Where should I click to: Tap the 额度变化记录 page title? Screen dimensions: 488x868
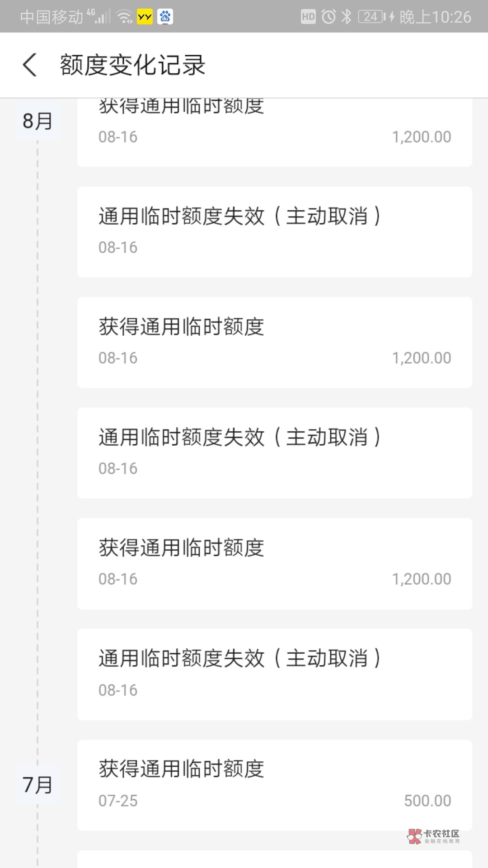pyautogui.click(x=133, y=65)
